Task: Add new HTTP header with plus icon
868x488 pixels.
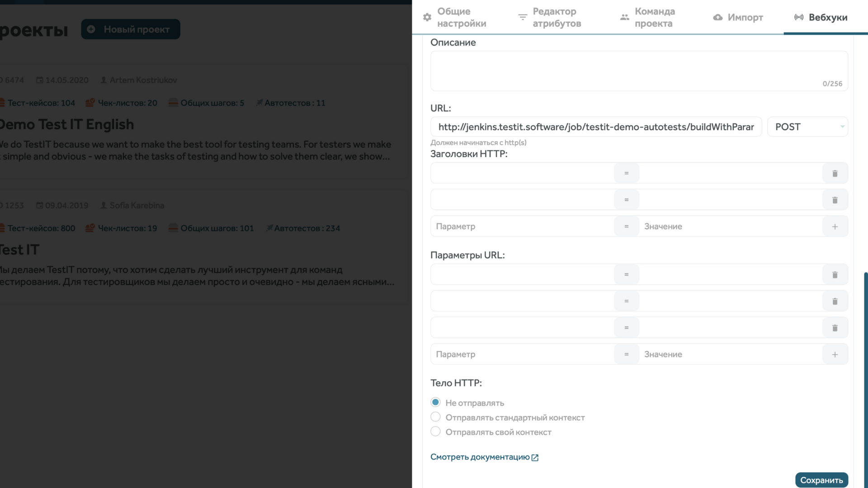Action: point(835,227)
